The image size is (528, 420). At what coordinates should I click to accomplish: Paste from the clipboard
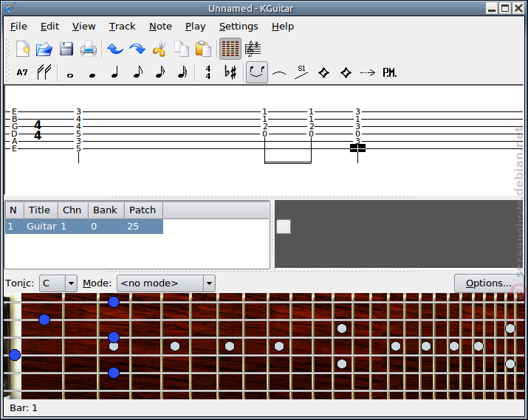click(203, 49)
